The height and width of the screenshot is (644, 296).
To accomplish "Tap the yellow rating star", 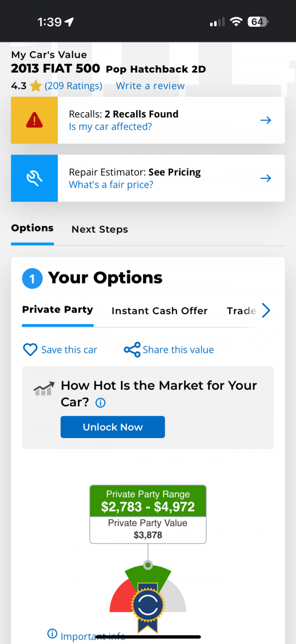I will (x=36, y=86).
